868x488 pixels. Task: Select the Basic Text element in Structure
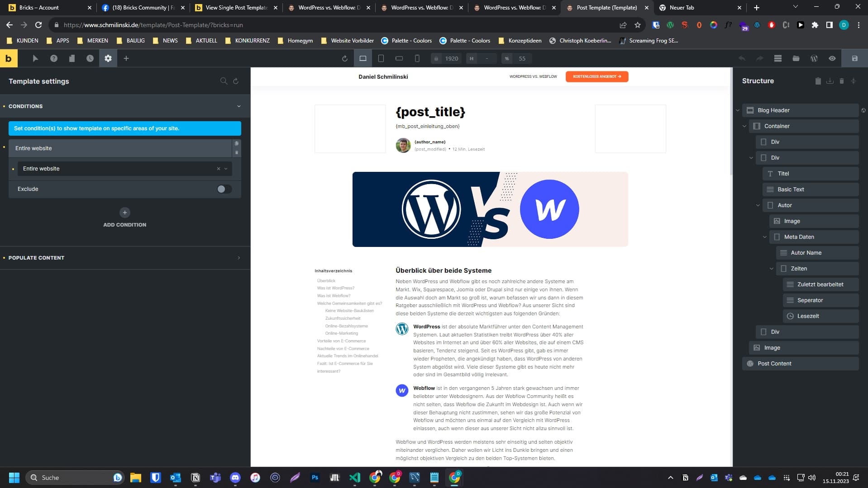coord(811,190)
